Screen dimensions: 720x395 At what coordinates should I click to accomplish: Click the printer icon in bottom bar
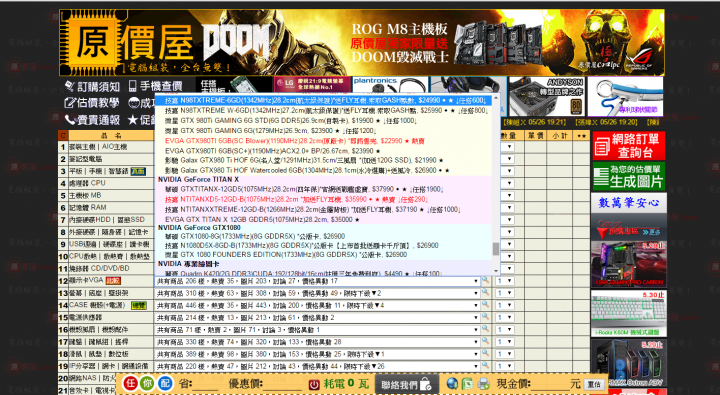[483, 384]
